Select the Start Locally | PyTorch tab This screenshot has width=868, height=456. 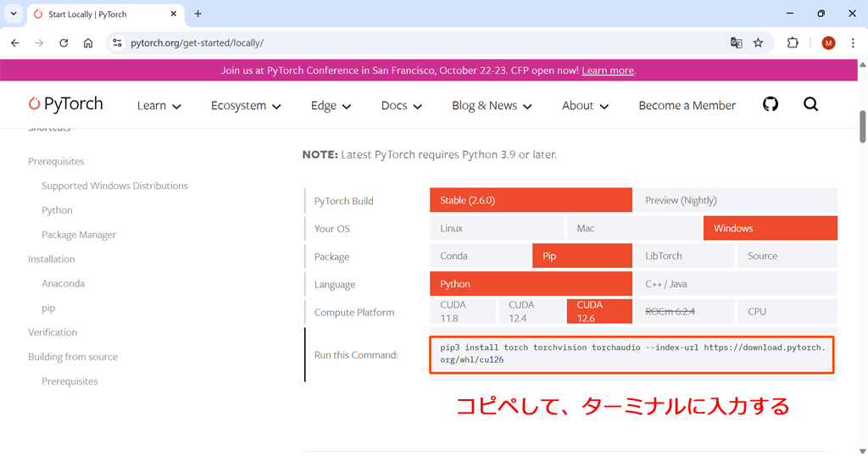(105, 14)
